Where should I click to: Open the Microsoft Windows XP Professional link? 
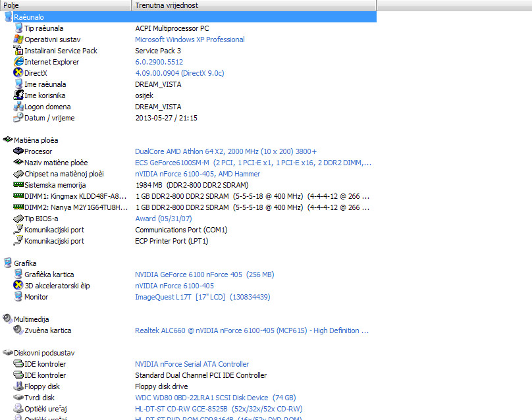pos(190,39)
